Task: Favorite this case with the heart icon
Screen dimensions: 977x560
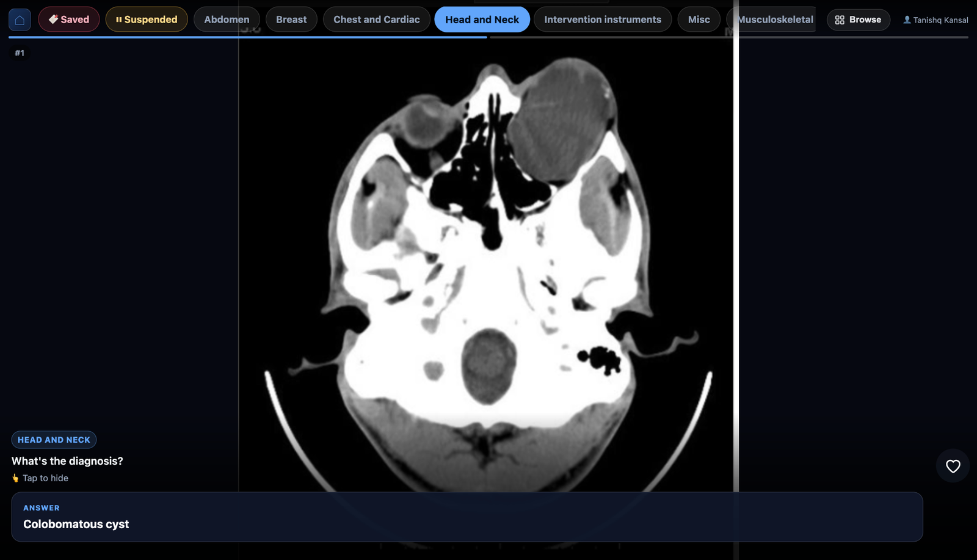Action: (953, 466)
